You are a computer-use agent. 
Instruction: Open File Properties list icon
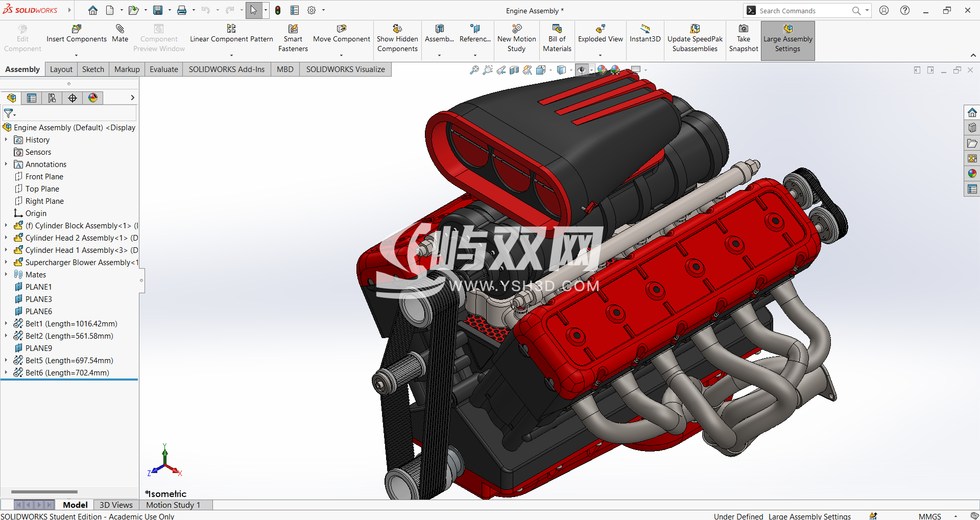coord(295,10)
